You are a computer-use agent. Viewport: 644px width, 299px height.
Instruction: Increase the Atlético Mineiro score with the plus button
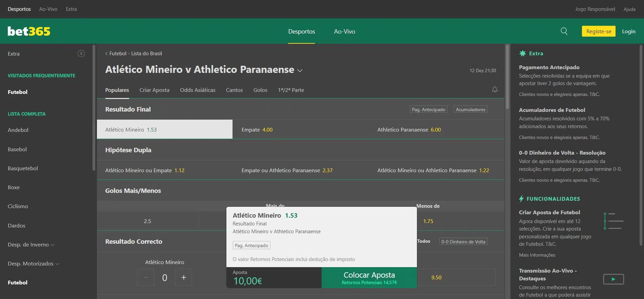coord(184,277)
